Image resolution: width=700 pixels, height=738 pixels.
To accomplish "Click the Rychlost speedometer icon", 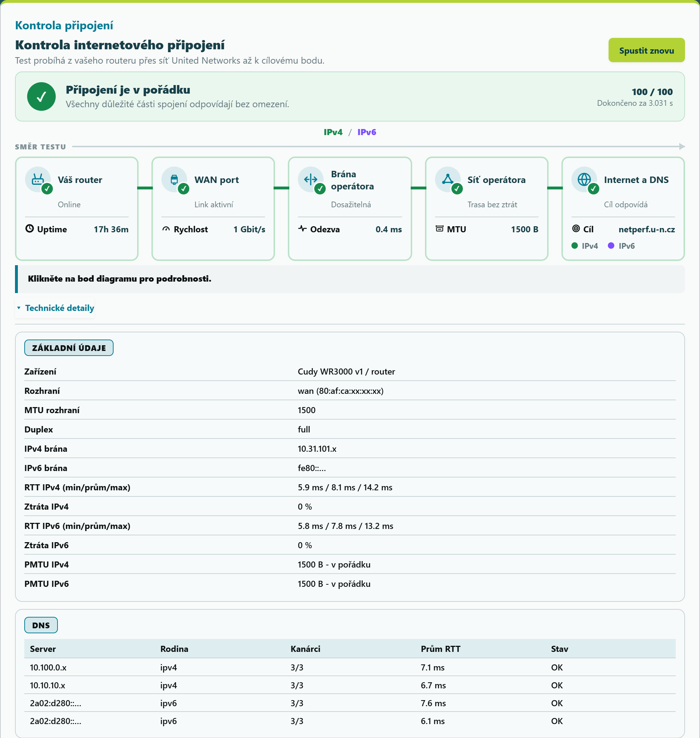I will (166, 229).
